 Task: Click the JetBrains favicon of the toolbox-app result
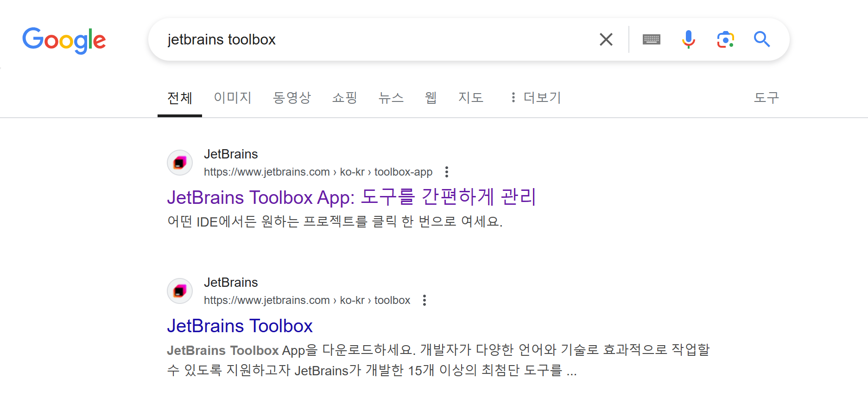pyautogui.click(x=180, y=163)
